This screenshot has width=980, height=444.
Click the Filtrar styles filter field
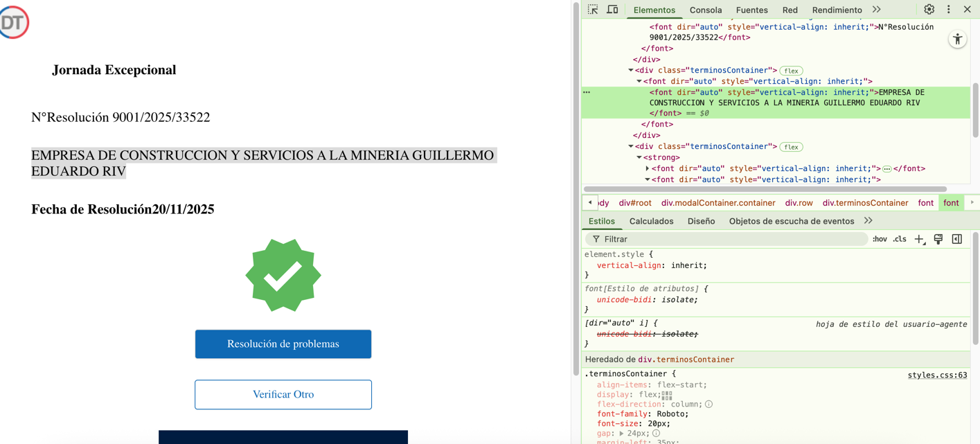click(727, 239)
